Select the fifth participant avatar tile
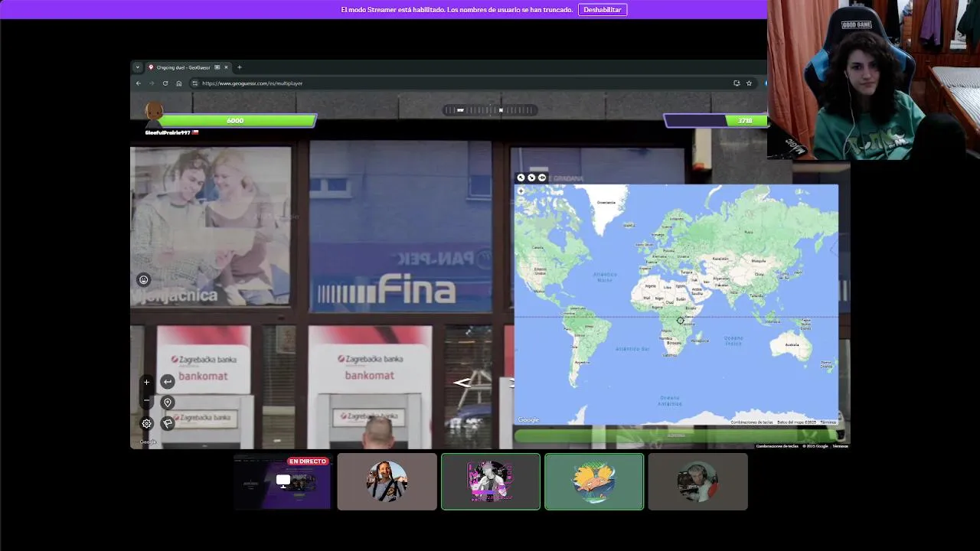This screenshot has height=551, width=980. [x=697, y=481]
